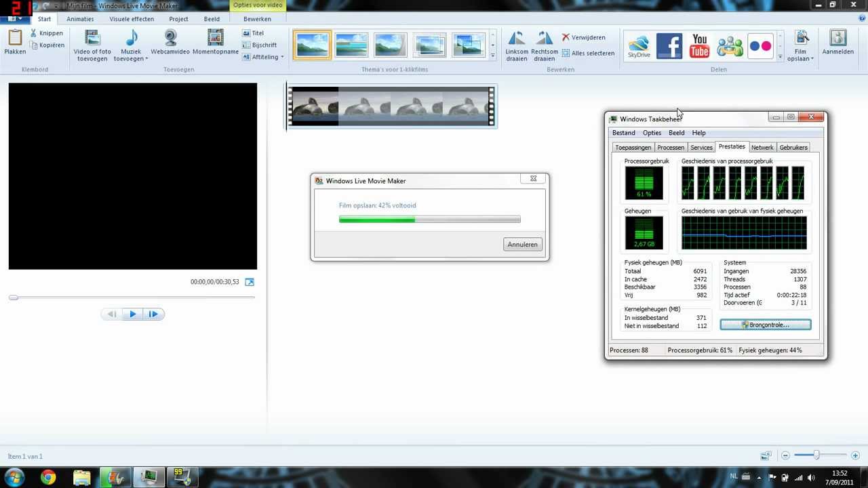
Task: Rotate left with Linksom draaien
Action: pyautogui.click(x=517, y=45)
